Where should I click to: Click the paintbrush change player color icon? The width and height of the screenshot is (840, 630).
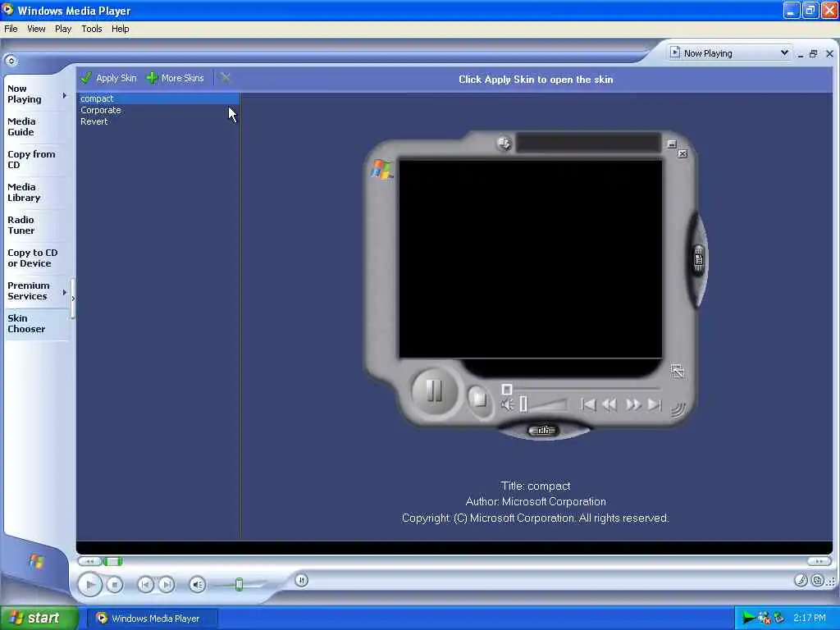(801, 580)
